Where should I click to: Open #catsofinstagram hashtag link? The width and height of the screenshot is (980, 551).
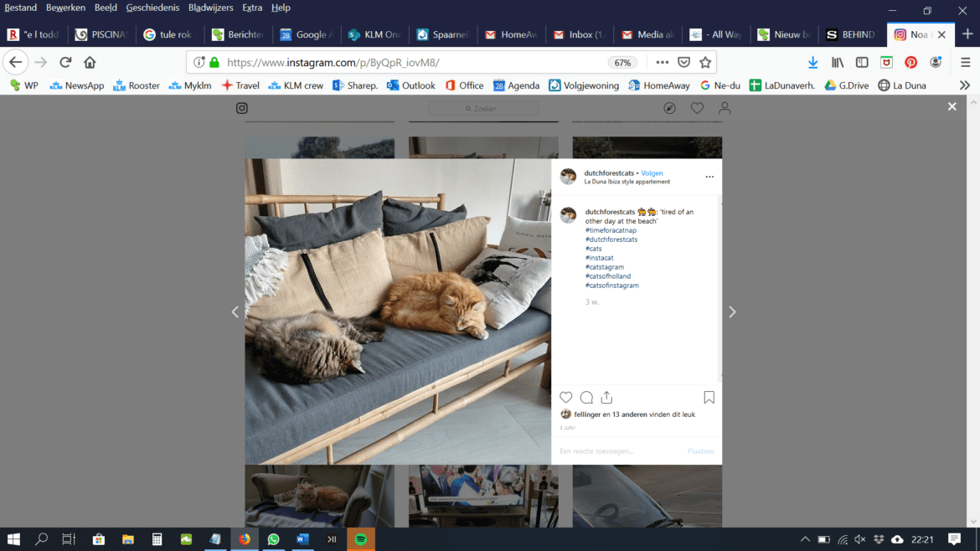coord(611,286)
